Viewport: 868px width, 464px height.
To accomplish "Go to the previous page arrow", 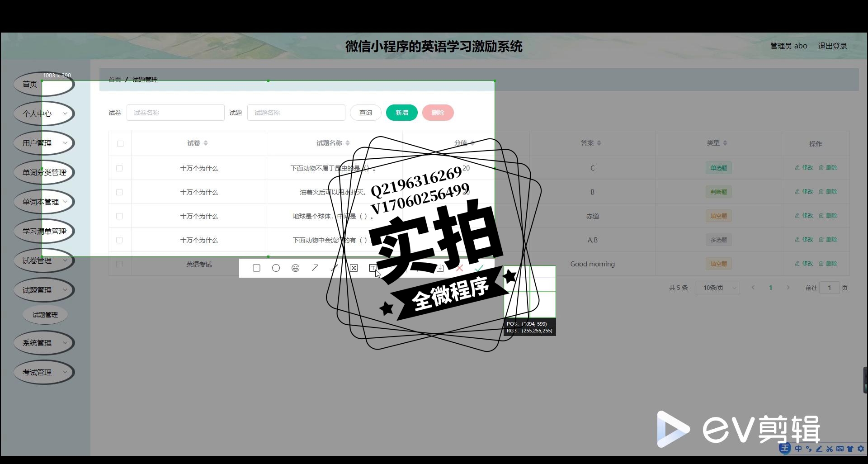I will click(753, 288).
